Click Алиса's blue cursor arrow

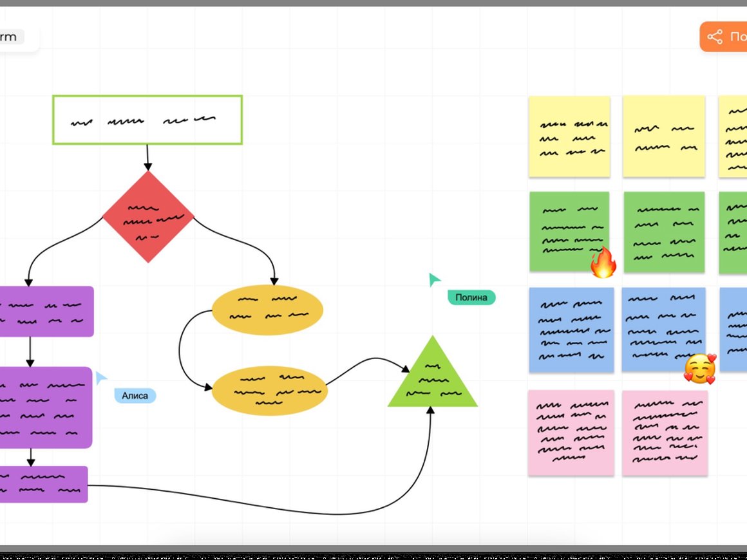point(100,378)
